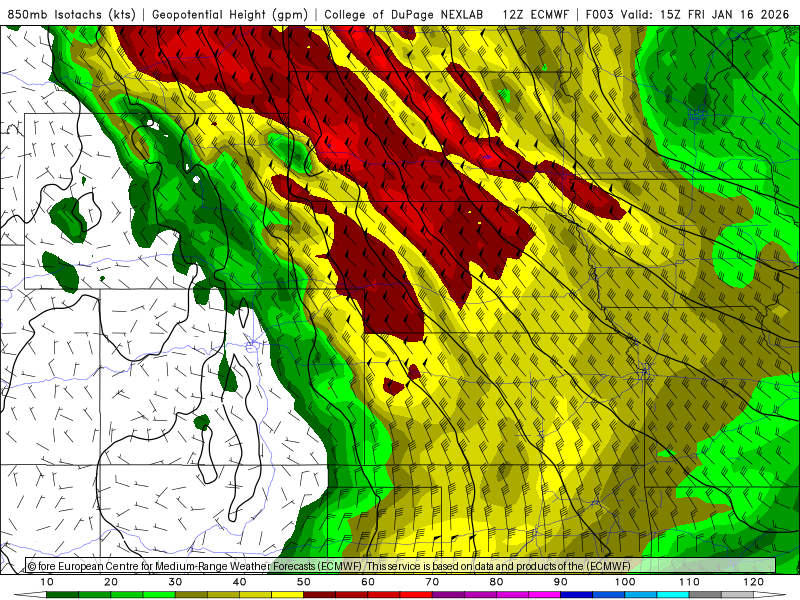Click the '90' colorbar tick label
Screen dimensions: 800x600
pos(561,582)
